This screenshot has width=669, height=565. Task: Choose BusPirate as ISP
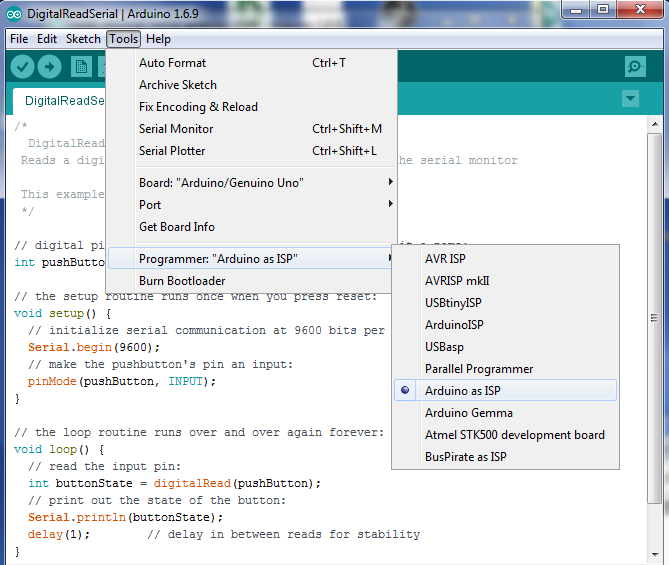click(x=505, y=457)
